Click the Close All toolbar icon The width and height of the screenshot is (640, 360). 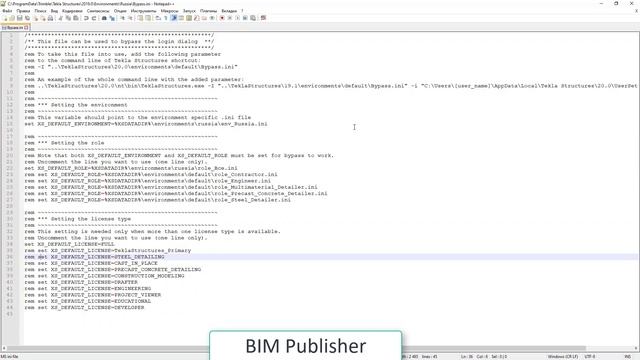pyautogui.click(x=43, y=18)
